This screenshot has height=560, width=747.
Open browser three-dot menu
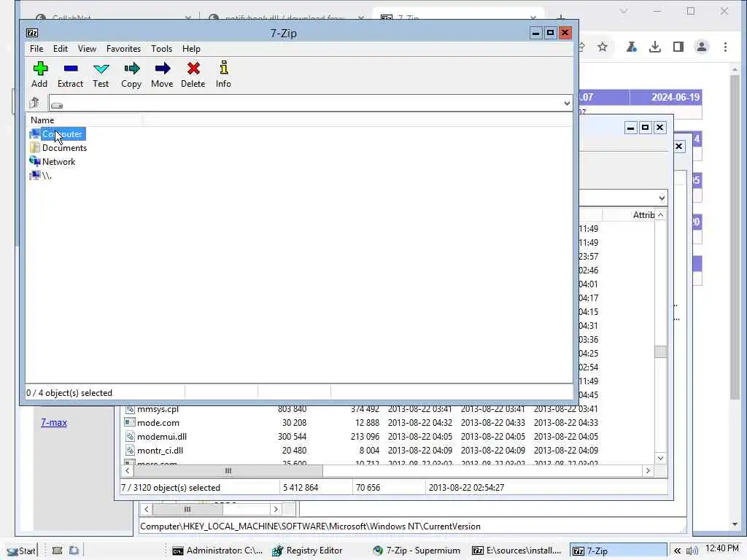point(725,47)
